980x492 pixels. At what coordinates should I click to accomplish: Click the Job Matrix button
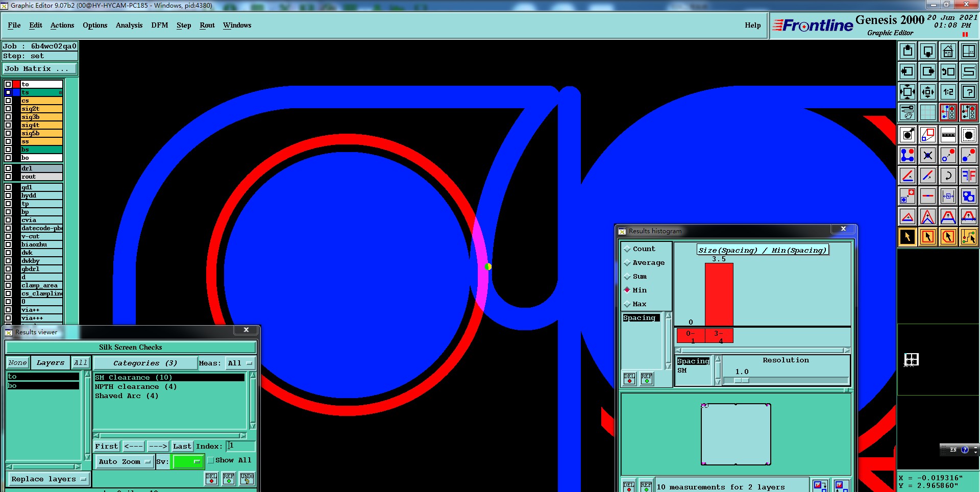click(40, 69)
